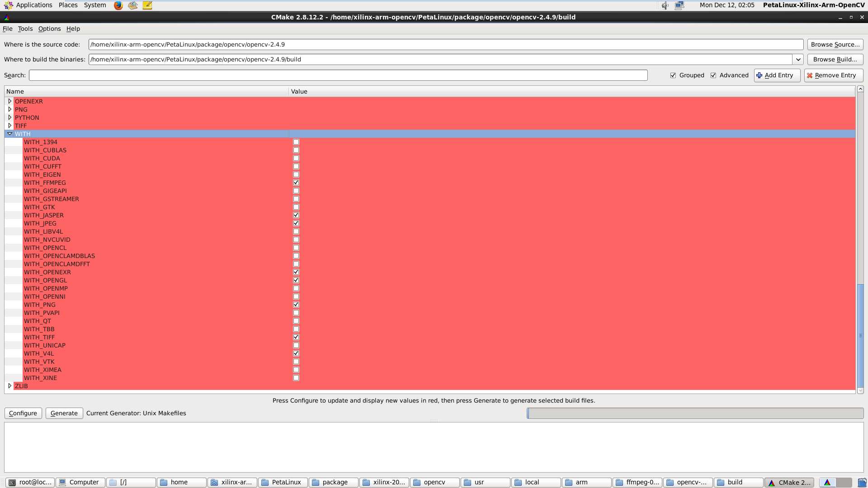This screenshot has height=488, width=868.
Task: Toggle the Advanced checkbox
Action: (x=713, y=75)
